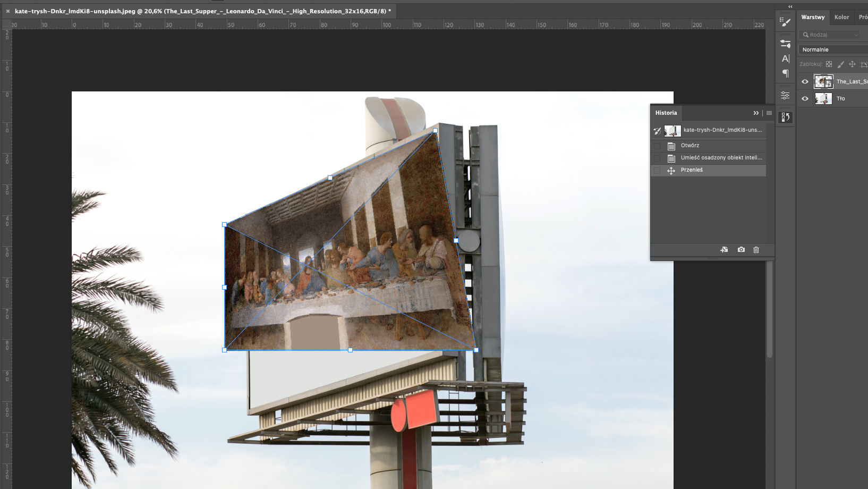The width and height of the screenshot is (868, 489).
Task: Click history brush source icon beside snapshot
Action: point(657,131)
